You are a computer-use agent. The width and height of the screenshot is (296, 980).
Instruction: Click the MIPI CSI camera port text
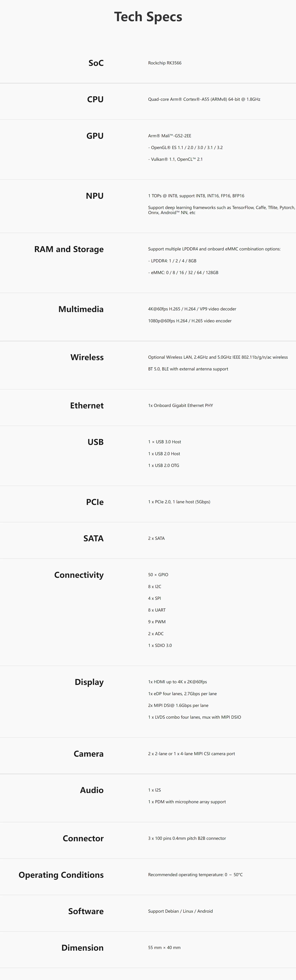click(x=191, y=754)
